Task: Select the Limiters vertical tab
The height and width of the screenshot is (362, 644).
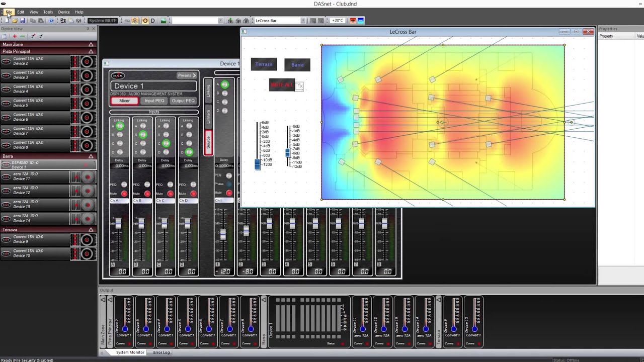Action: point(208,117)
